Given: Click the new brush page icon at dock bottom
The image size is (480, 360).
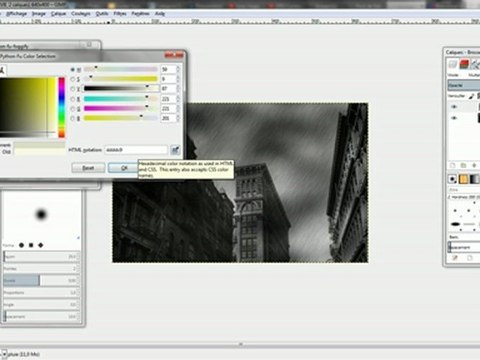Looking at the screenshot, I should tap(470, 258).
